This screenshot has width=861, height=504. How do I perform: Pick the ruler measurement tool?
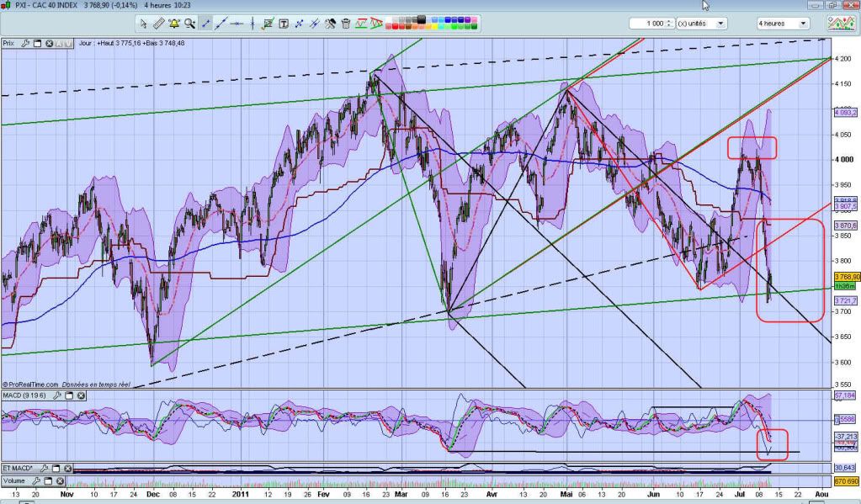pos(159,24)
